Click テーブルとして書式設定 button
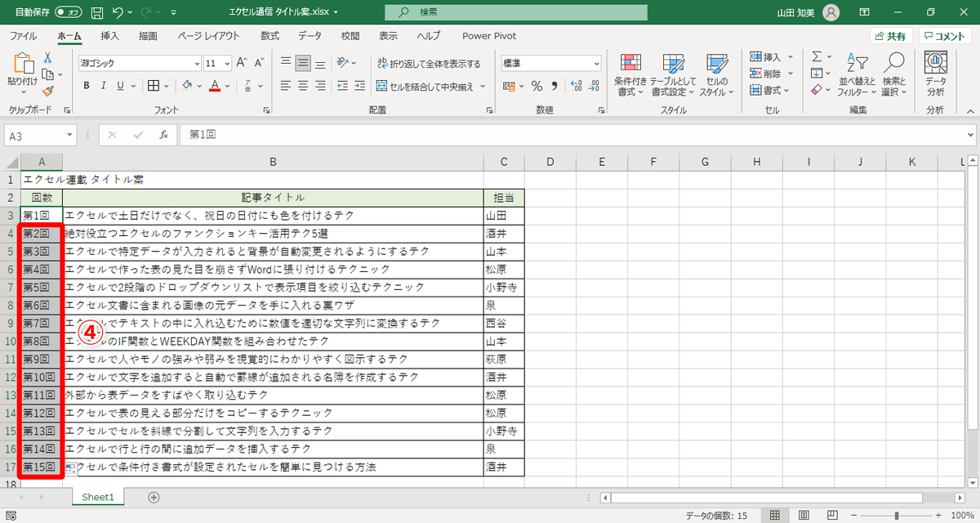Image resolution: width=980 pixels, height=523 pixels. [x=673, y=74]
